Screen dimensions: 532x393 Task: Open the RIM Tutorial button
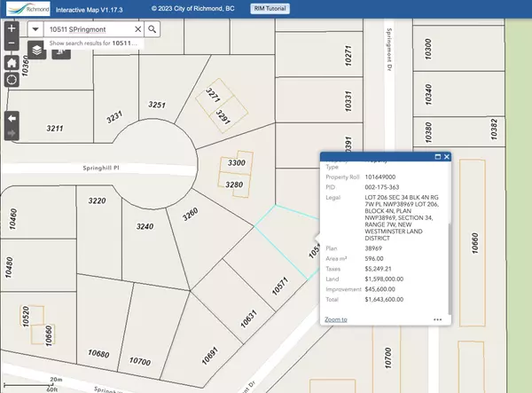point(270,9)
